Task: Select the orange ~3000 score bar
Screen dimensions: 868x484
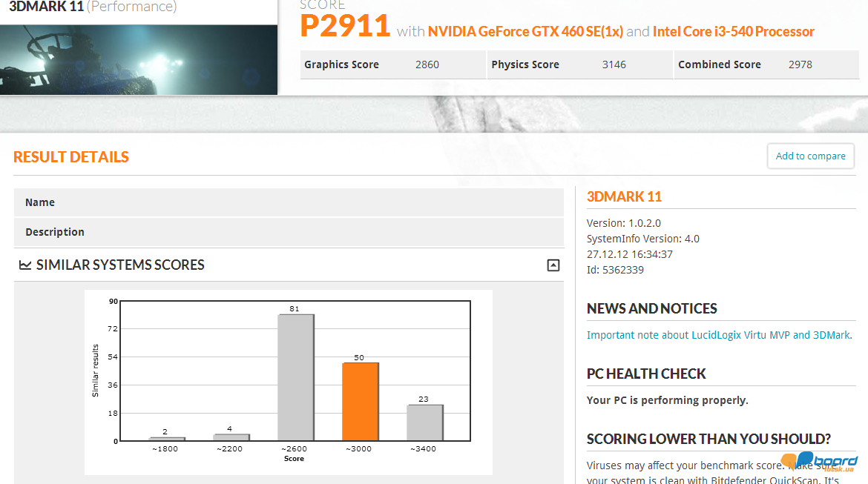Action: (361, 401)
